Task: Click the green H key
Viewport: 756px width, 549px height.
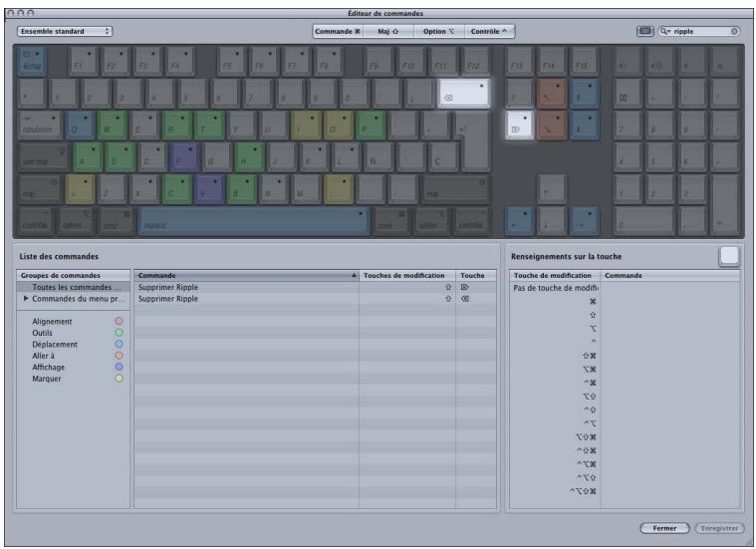Action: [x=249, y=157]
